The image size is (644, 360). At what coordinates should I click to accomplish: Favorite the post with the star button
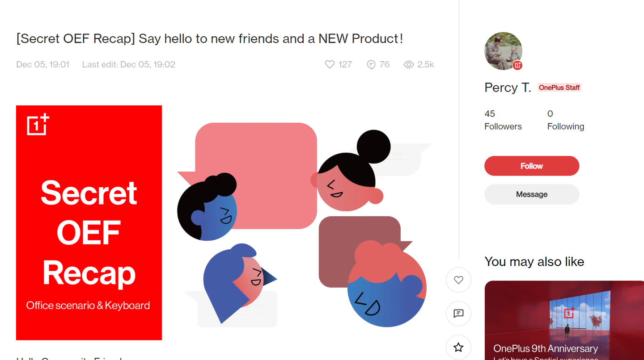click(x=458, y=347)
